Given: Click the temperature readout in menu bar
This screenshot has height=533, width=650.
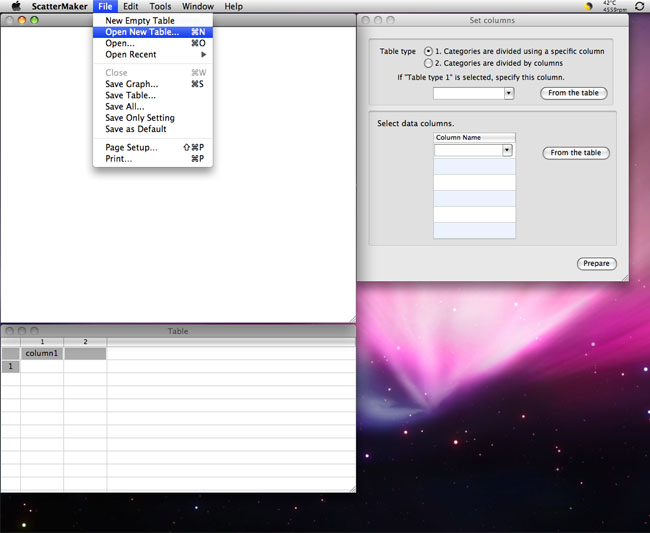Looking at the screenshot, I should click(615, 6).
